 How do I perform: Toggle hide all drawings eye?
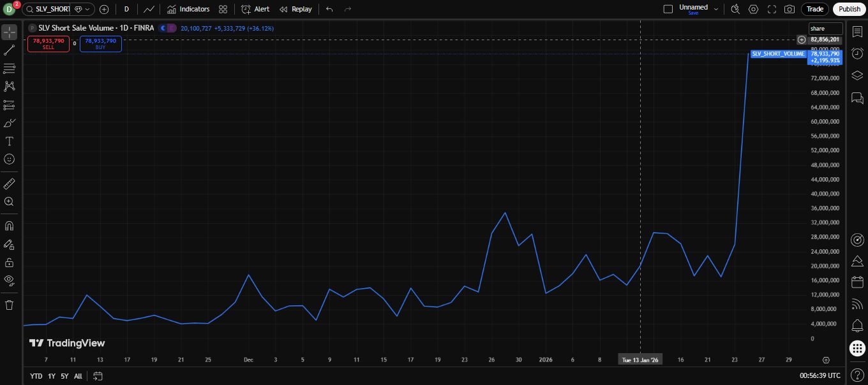[x=10, y=280]
